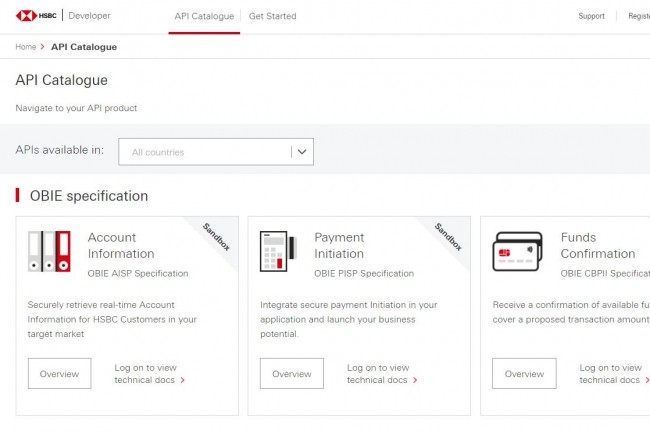Open the Support menu item
Image resolution: width=650 pixels, height=433 pixels.
click(x=592, y=16)
